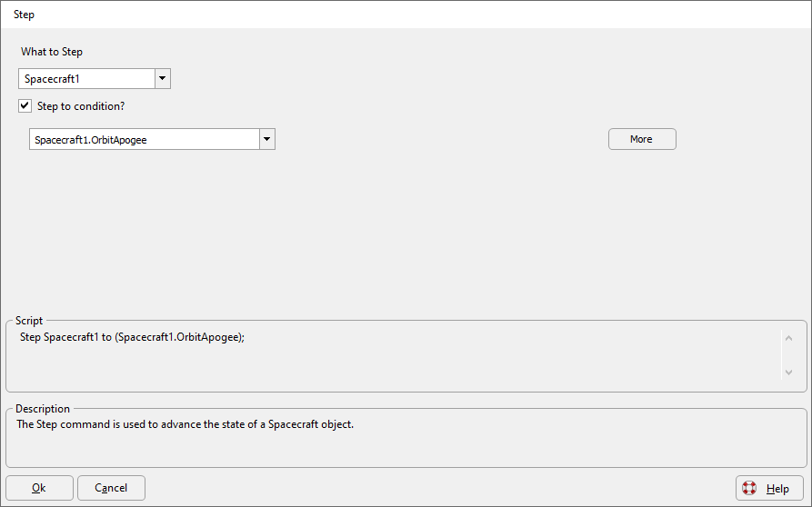Open Help for the Step command
Image resolution: width=812 pixels, height=507 pixels.
[769, 488]
